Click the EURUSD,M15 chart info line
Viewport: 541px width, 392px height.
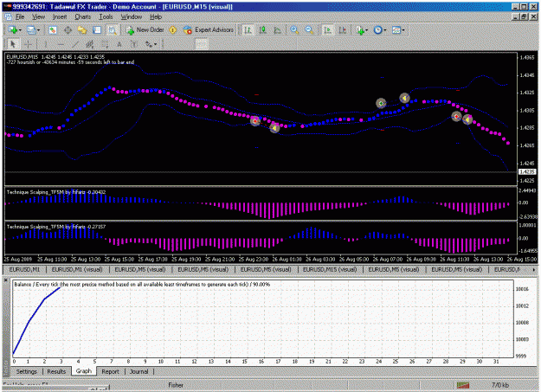[x=55, y=57]
